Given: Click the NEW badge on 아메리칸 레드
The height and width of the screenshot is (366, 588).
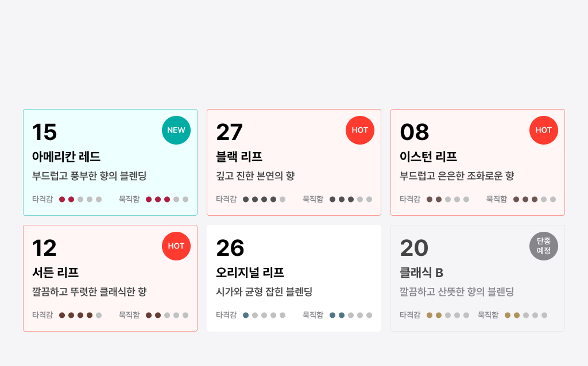Looking at the screenshot, I should tap(176, 130).
